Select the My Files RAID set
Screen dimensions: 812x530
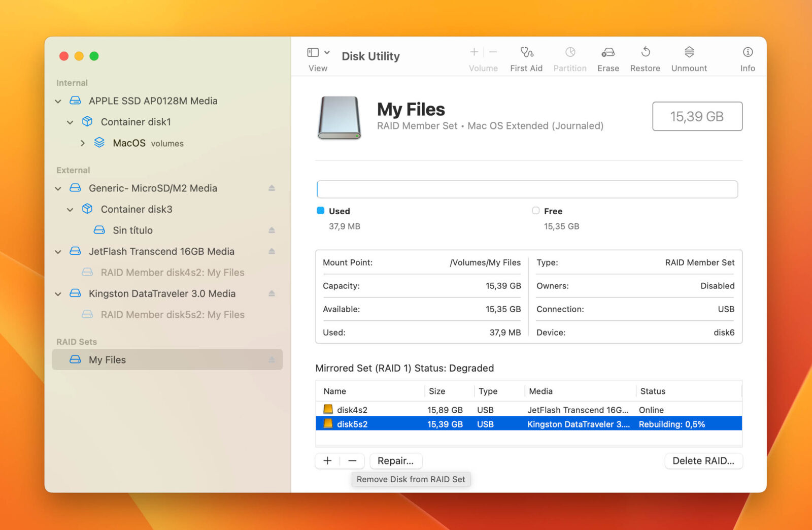point(107,359)
